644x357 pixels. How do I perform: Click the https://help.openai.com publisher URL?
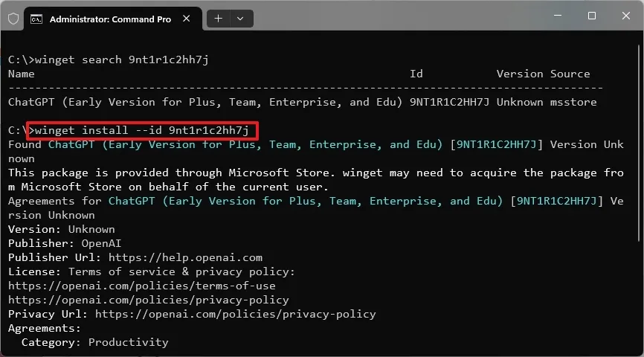click(185, 257)
